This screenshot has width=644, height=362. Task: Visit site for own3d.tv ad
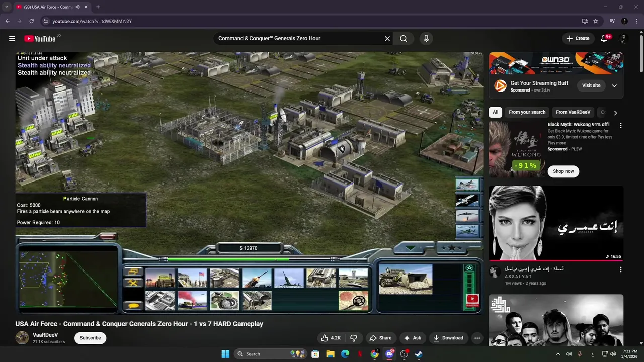point(591,85)
